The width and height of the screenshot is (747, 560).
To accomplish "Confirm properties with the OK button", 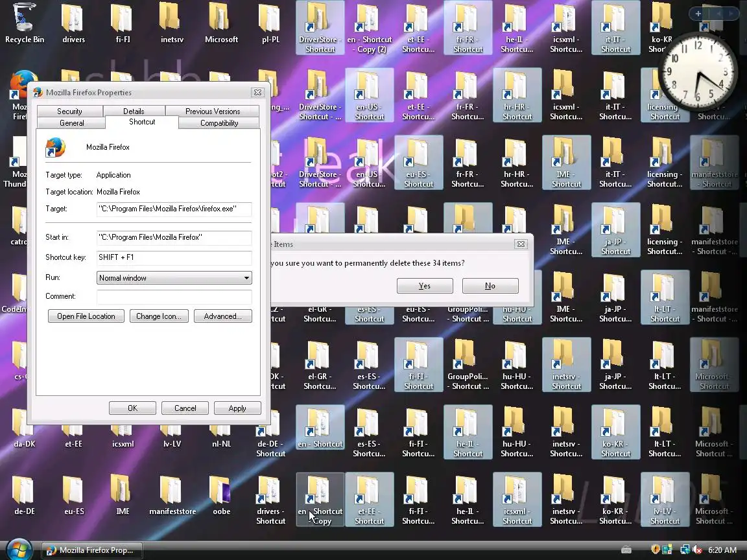I will pyautogui.click(x=132, y=408).
